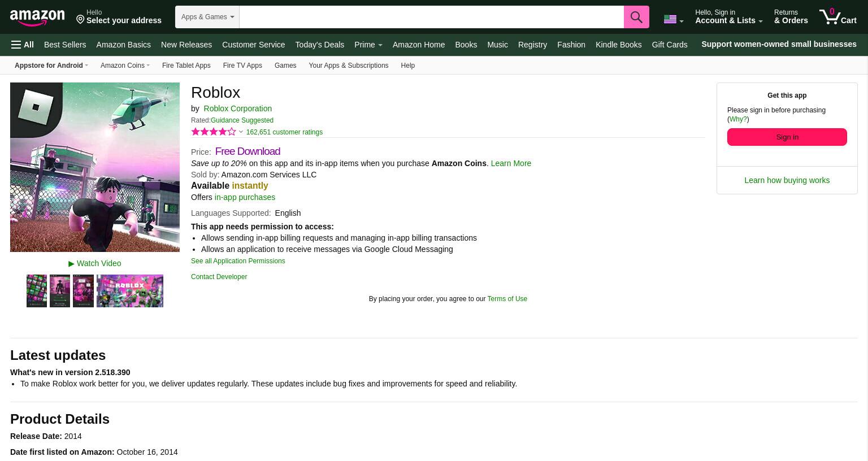Open Games tab in subnav
The image size is (868, 461).
[285, 66]
